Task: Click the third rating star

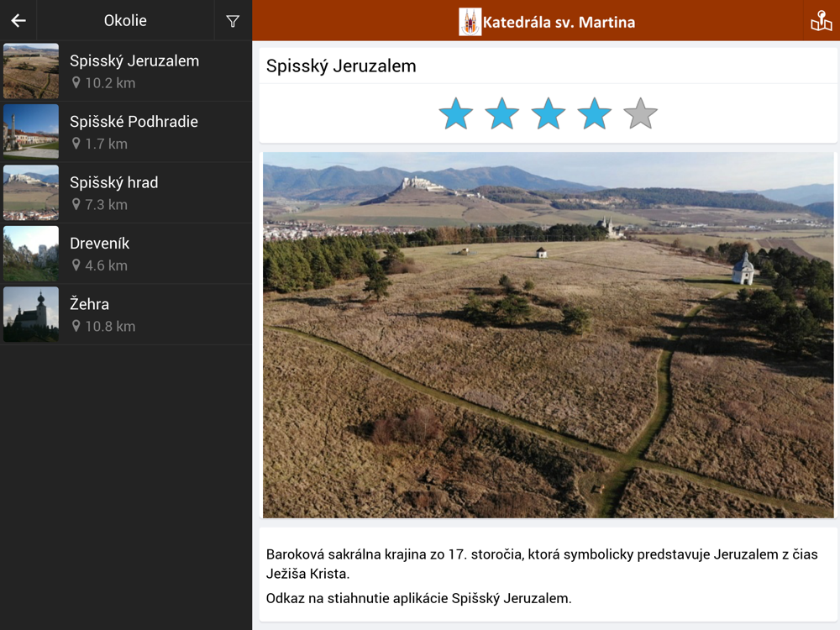Action: pyautogui.click(x=549, y=113)
